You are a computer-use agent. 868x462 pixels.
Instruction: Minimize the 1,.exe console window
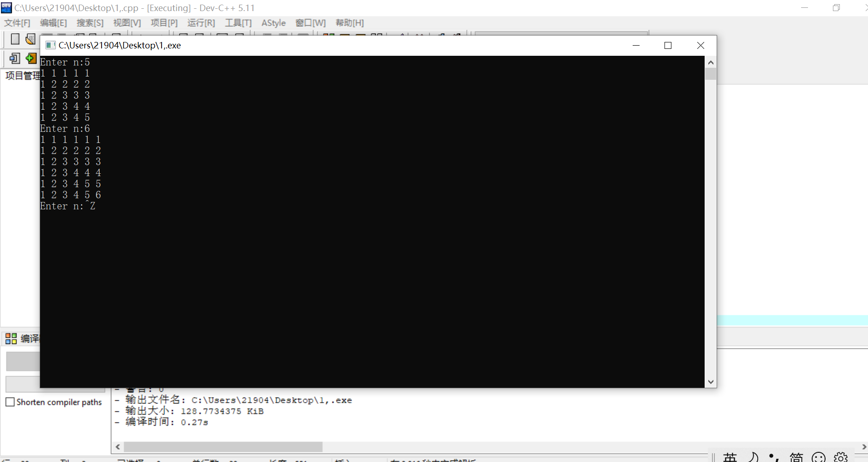[x=636, y=45]
